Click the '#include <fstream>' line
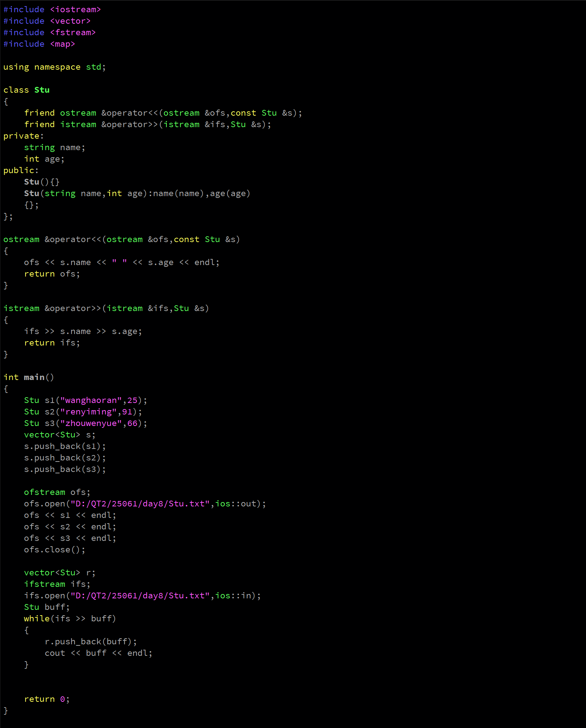Viewport: 586px width, 728px height. pos(50,33)
